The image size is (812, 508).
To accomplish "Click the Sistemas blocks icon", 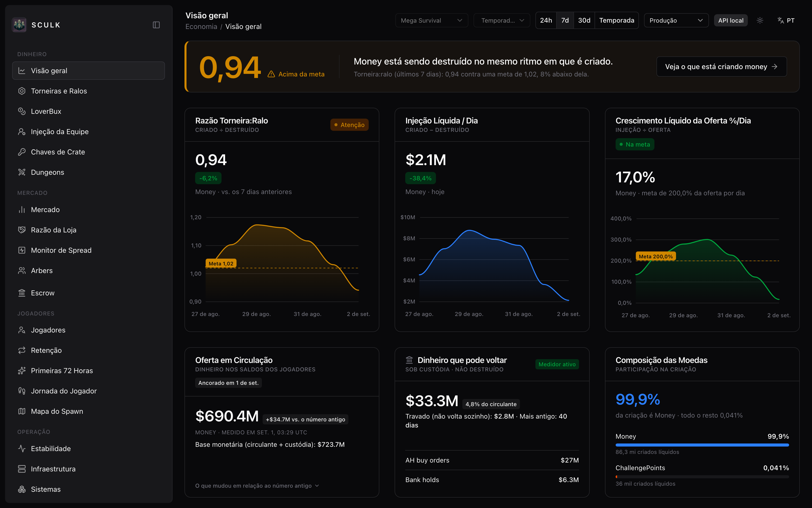I will [x=22, y=489].
